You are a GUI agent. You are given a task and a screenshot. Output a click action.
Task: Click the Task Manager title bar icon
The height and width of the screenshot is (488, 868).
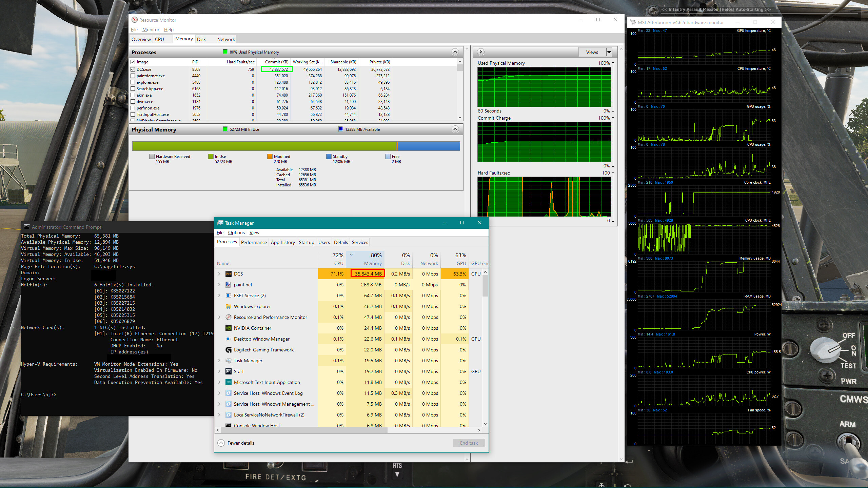(x=220, y=223)
